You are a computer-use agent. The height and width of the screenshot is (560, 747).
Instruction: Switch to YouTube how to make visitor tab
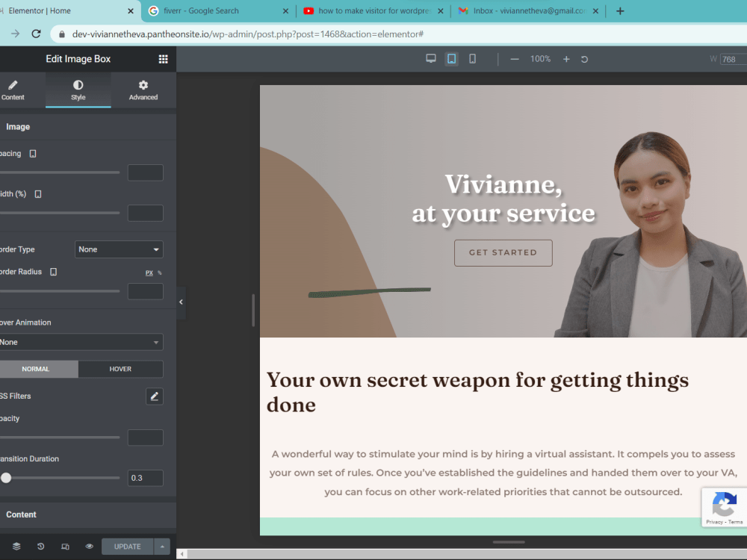(373, 11)
